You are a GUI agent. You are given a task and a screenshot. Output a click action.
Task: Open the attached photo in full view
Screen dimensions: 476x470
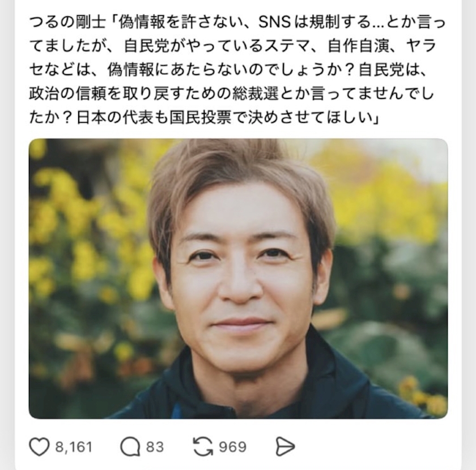pyautogui.click(x=239, y=279)
